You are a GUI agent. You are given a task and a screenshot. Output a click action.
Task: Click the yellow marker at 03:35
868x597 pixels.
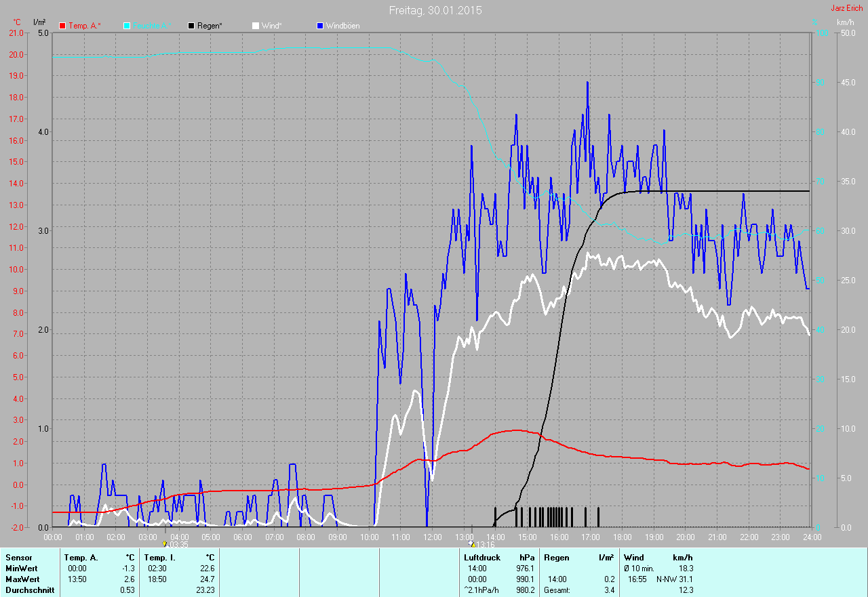coord(165,543)
